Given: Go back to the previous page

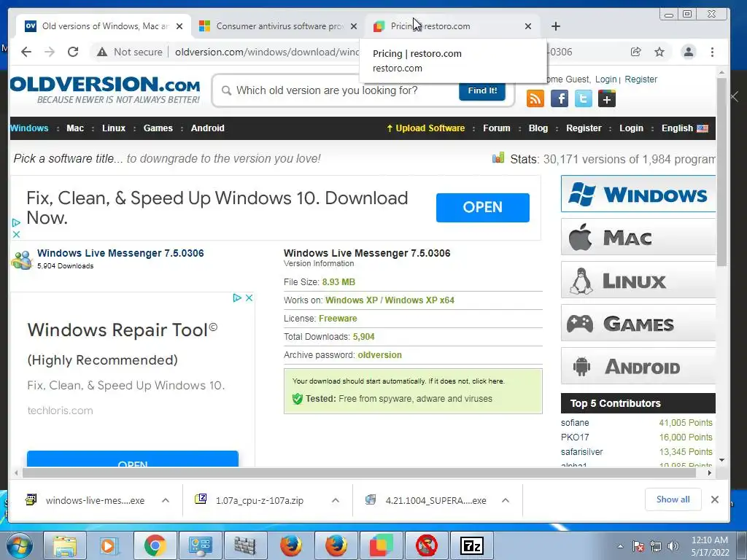Looking at the screenshot, I should pyautogui.click(x=26, y=52).
